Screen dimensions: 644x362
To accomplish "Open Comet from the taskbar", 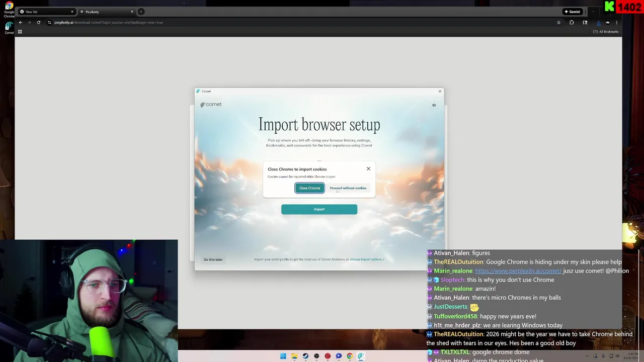I will point(361,356).
